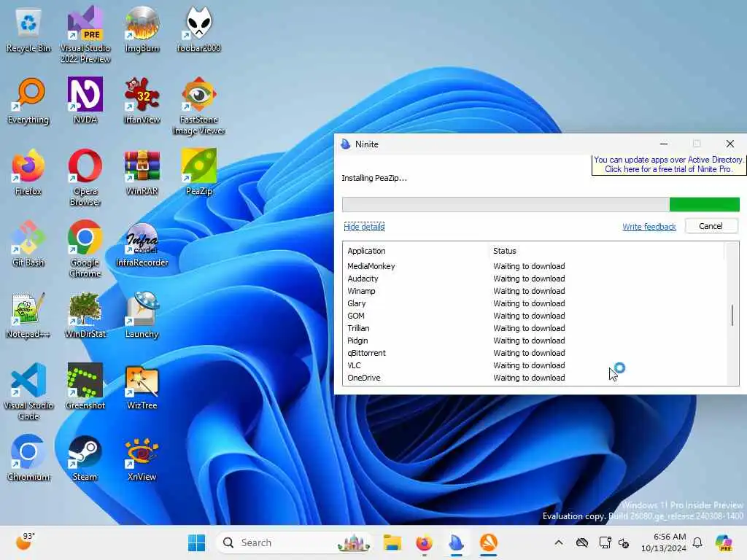747x560 pixels.
Task: Select the Audacity row
Action: coord(533,279)
